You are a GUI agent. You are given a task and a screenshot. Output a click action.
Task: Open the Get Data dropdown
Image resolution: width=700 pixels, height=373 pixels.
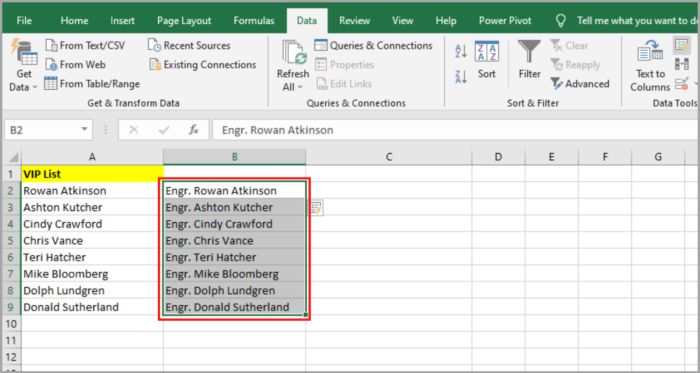pos(24,65)
